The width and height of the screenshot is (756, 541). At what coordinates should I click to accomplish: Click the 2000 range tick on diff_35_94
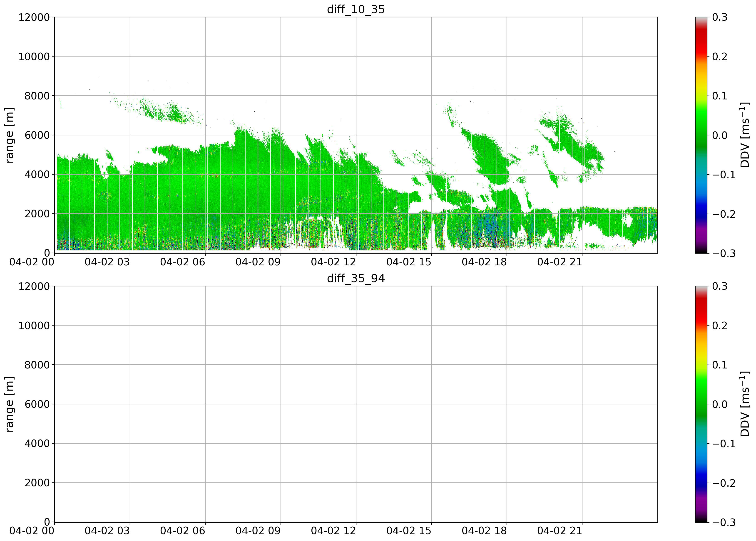tap(37, 483)
